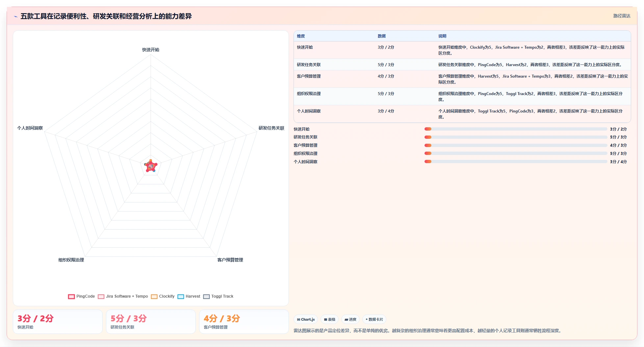
Task: Click the 路径雷达 label
Action: click(x=622, y=16)
